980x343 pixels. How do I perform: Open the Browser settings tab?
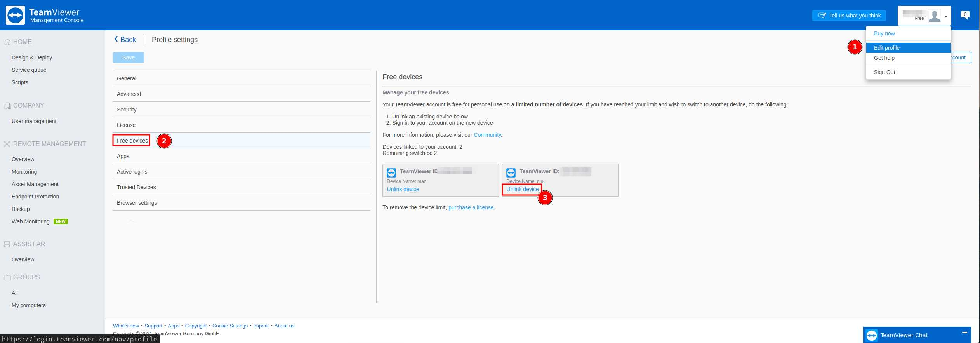pos(242,203)
